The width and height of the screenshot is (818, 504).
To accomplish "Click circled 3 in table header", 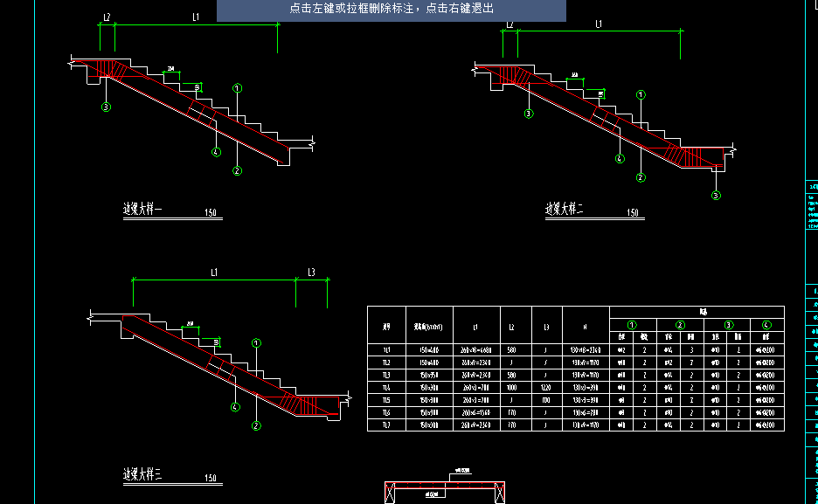I will [x=728, y=325].
